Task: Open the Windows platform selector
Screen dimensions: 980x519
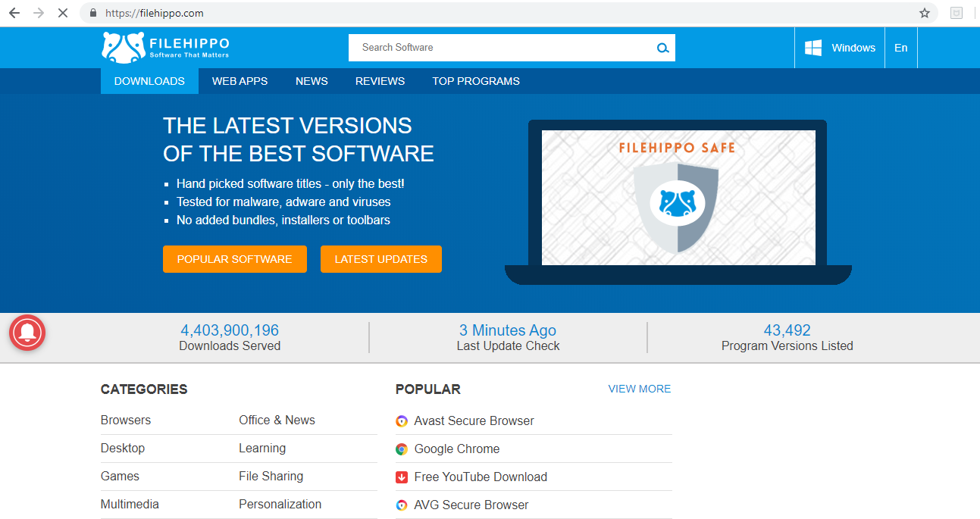Action: pos(840,48)
